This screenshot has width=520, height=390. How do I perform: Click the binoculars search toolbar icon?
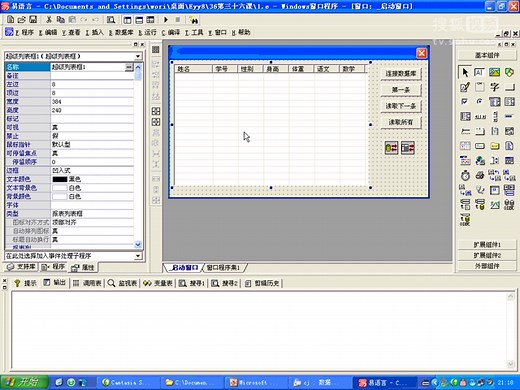coord(193,20)
